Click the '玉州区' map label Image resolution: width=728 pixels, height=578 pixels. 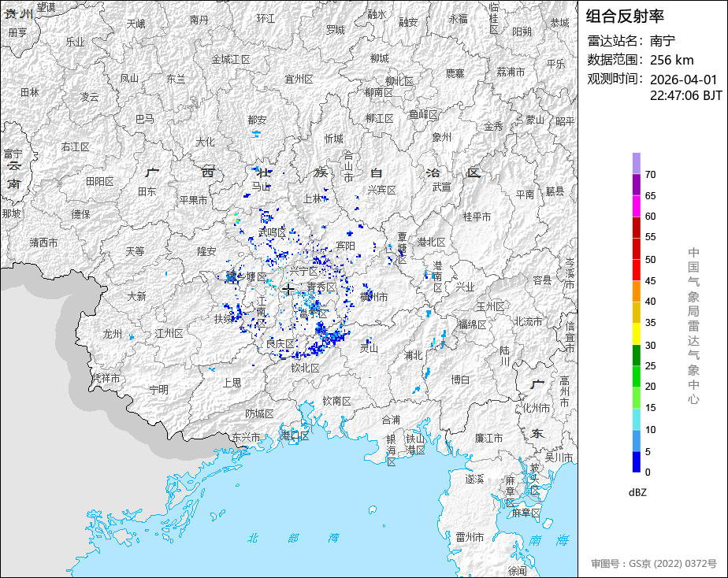point(490,306)
